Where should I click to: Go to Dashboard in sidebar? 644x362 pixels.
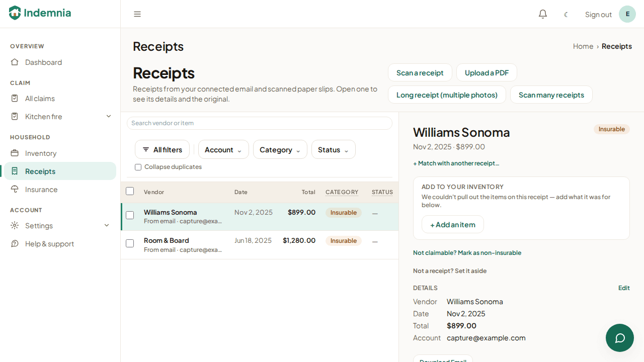pyautogui.click(x=60, y=62)
